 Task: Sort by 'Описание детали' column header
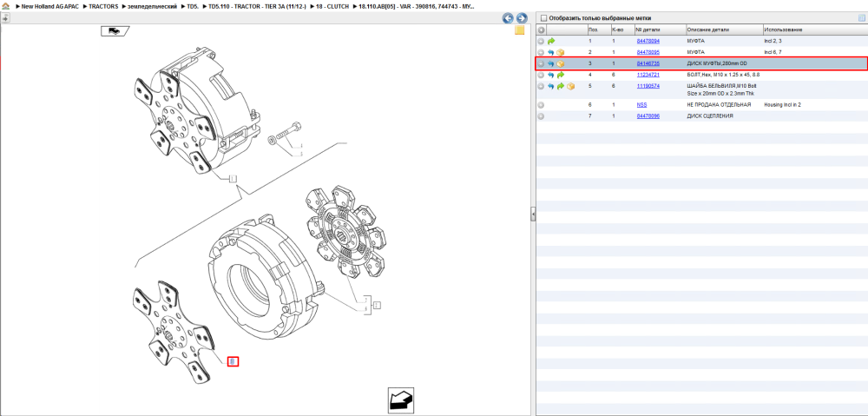pos(724,30)
